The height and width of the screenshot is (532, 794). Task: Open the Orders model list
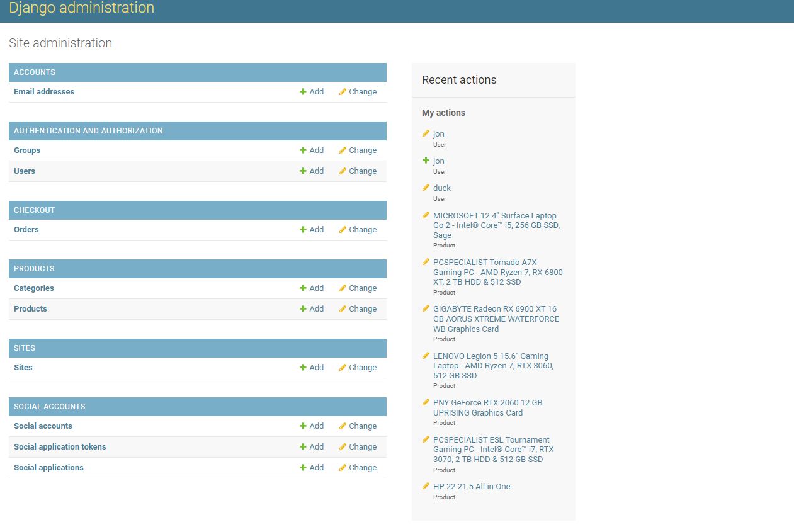(x=26, y=230)
